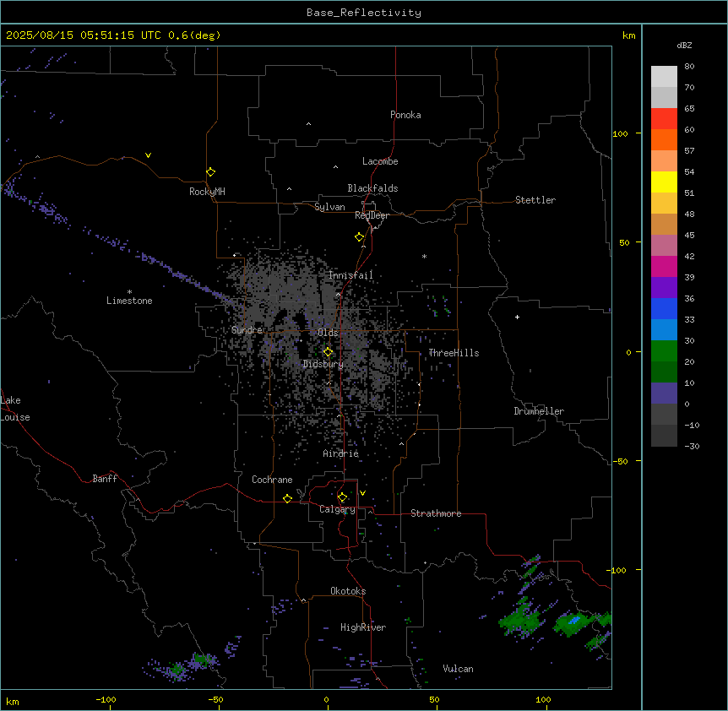Screen dimensions: 728x711
Task: Click the dBZ legend heading
Action: tap(684, 46)
